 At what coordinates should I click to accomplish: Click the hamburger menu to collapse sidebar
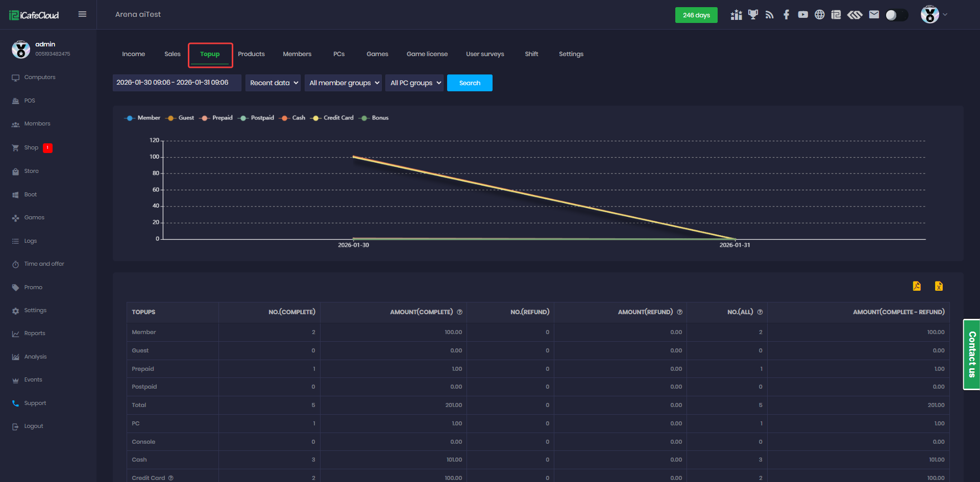(x=82, y=14)
